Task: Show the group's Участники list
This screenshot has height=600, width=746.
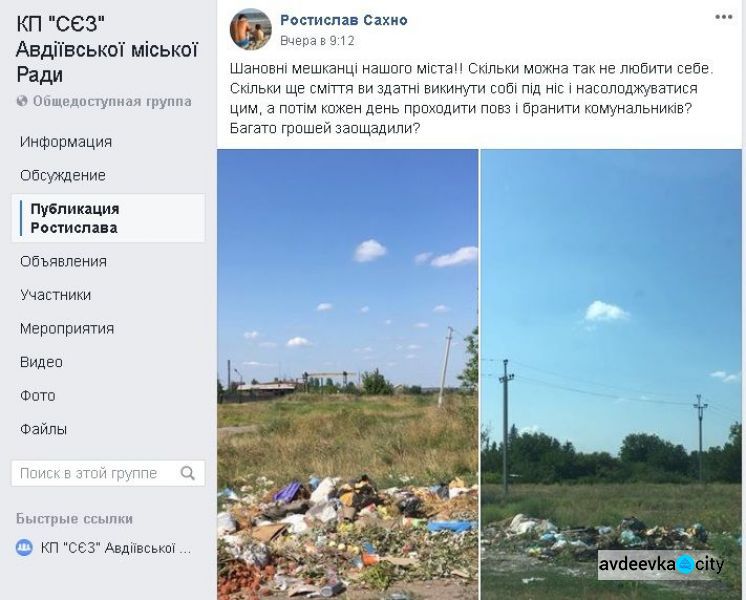Action: (x=55, y=295)
